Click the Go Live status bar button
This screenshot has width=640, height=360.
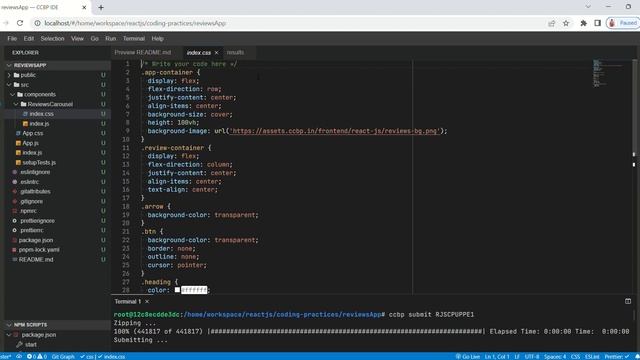click(468, 356)
